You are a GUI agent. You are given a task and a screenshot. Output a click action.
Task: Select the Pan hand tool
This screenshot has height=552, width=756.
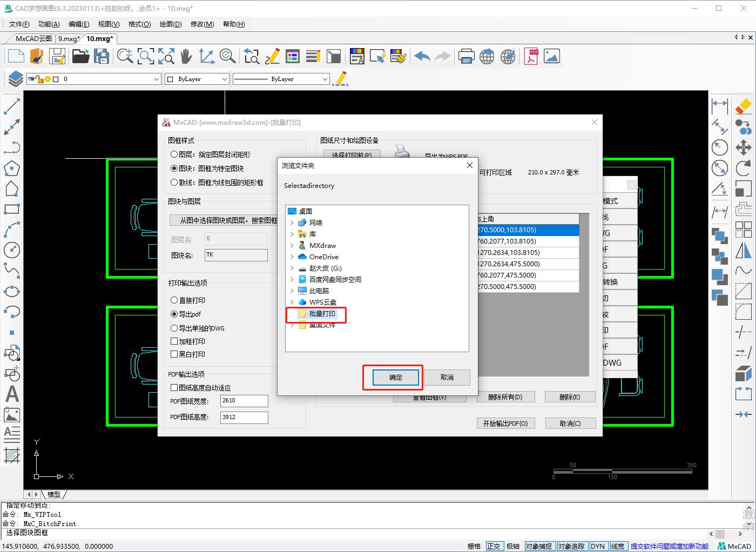(x=186, y=56)
